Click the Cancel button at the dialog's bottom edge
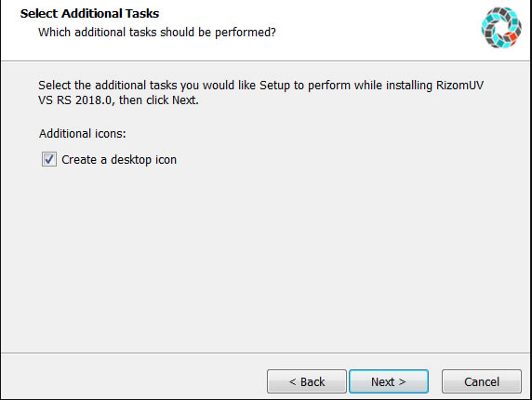The image size is (532, 400). pos(482,381)
